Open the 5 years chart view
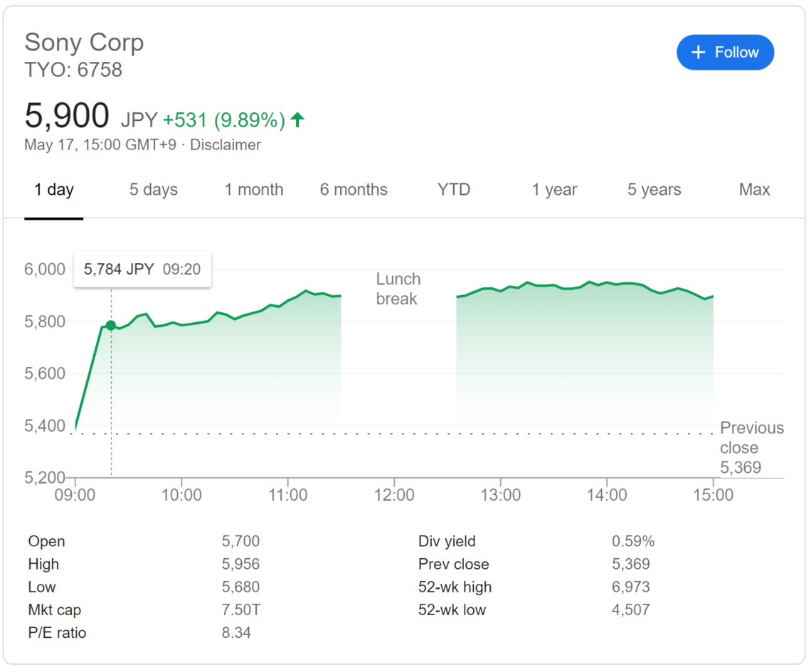The image size is (811, 672). click(x=653, y=189)
